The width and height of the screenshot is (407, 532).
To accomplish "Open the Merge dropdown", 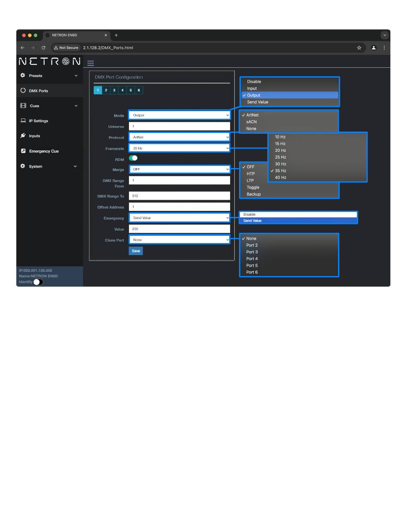I will point(180,169).
